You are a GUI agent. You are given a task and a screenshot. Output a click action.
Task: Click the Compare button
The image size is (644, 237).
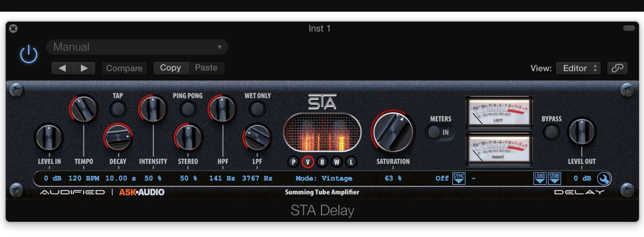click(x=124, y=68)
